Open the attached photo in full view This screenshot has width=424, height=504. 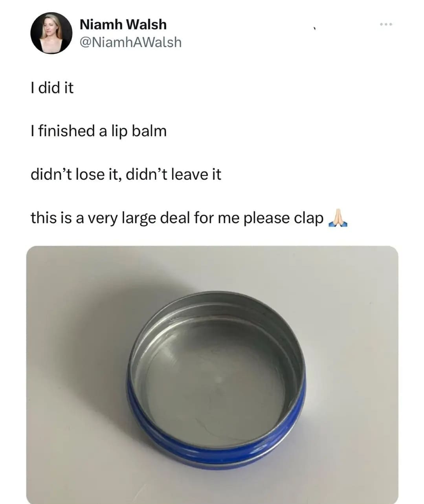(212, 375)
